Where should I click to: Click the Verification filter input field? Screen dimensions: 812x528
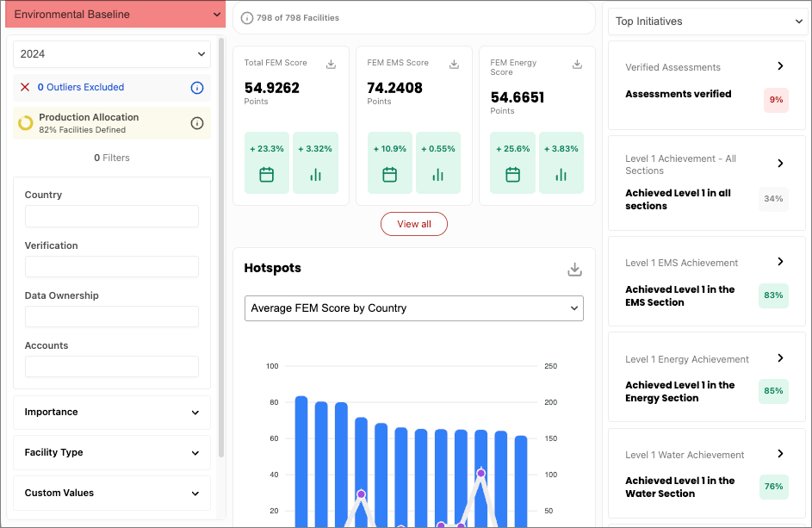click(x=112, y=266)
